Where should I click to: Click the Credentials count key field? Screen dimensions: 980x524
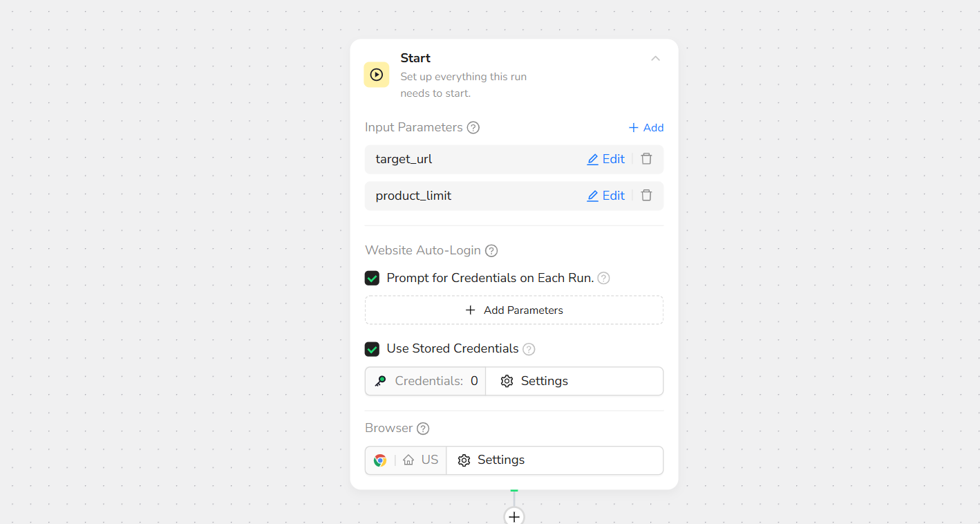pyautogui.click(x=426, y=382)
